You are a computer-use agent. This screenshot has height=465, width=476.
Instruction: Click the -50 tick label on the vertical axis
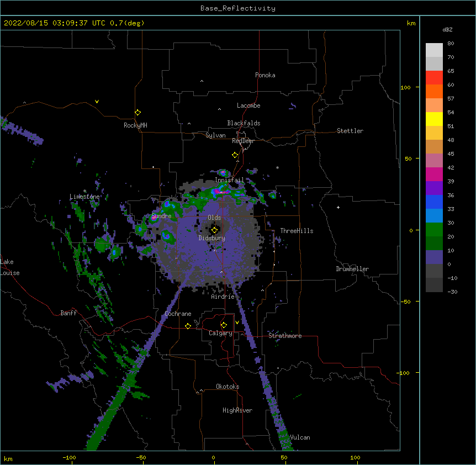[x=405, y=302]
